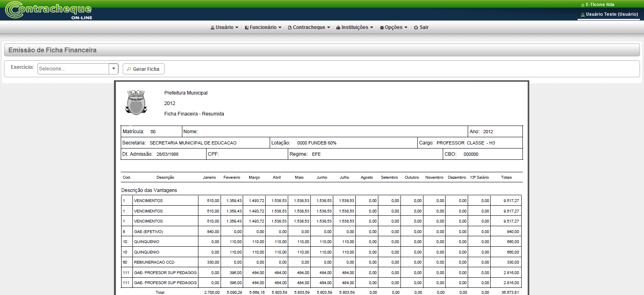The image size is (644, 295).
Task: Click the user icon beside Usuário Teste
Action: coord(582,14)
